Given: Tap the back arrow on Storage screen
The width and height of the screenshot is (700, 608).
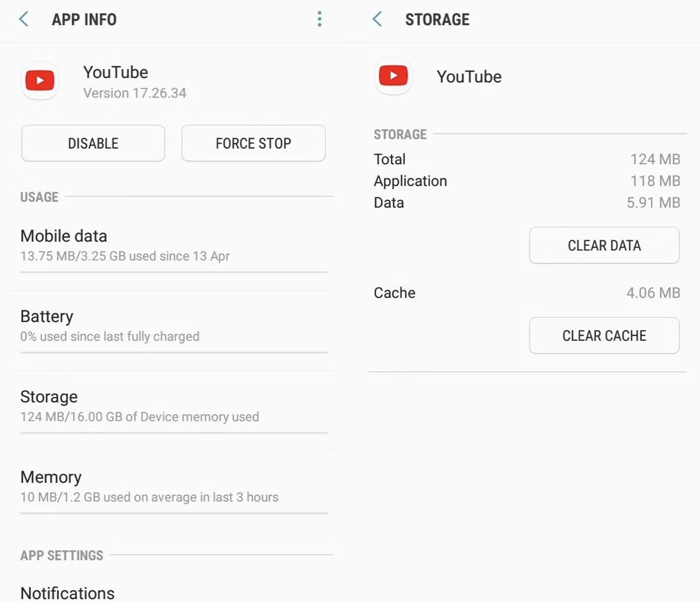Looking at the screenshot, I should tap(376, 19).
